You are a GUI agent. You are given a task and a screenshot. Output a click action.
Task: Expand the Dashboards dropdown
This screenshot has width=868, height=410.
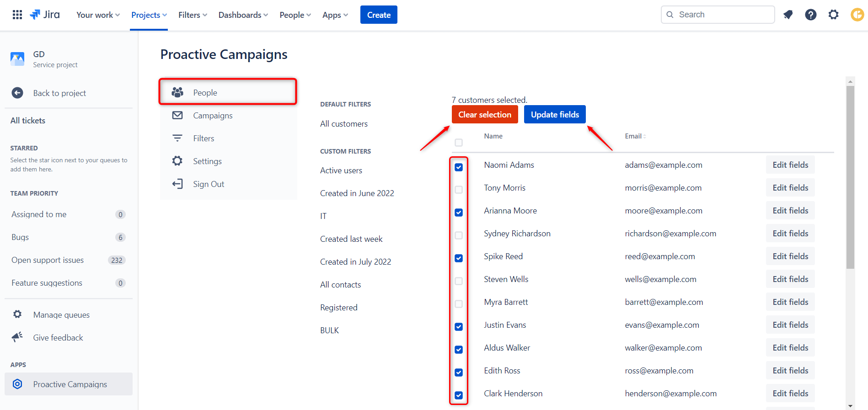(x=243, y=15)
